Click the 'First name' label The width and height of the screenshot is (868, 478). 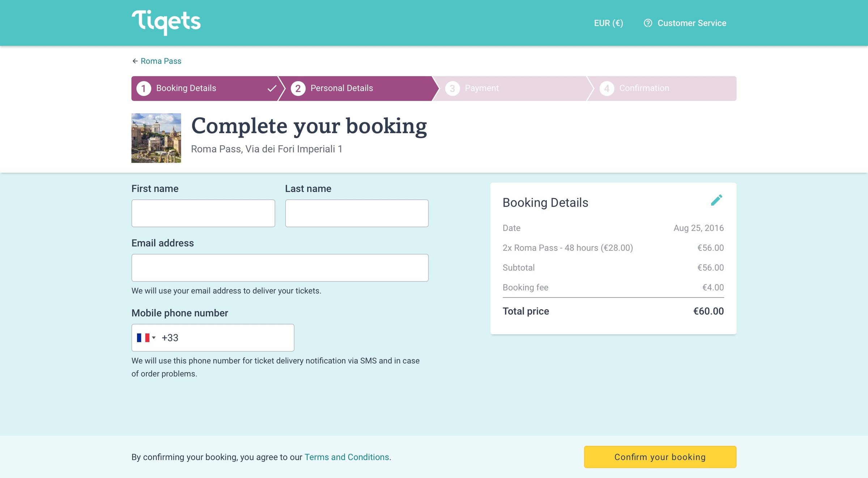point(155,189)
